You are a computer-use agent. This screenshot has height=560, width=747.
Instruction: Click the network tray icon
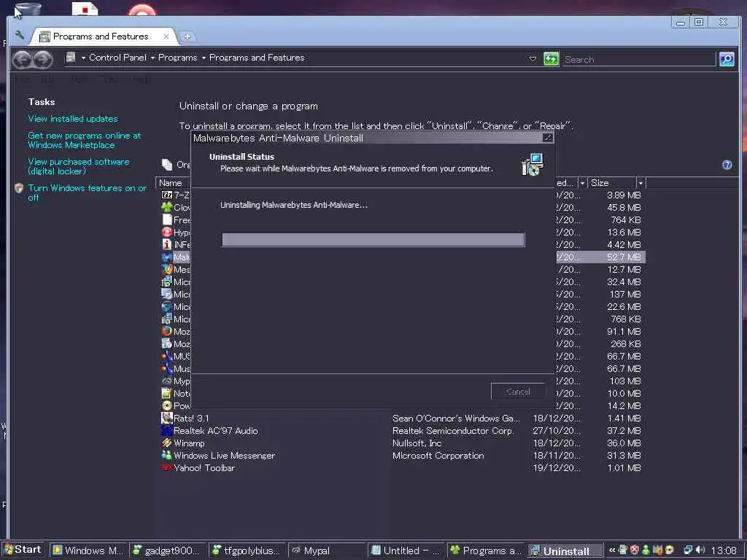click(688, 550)
